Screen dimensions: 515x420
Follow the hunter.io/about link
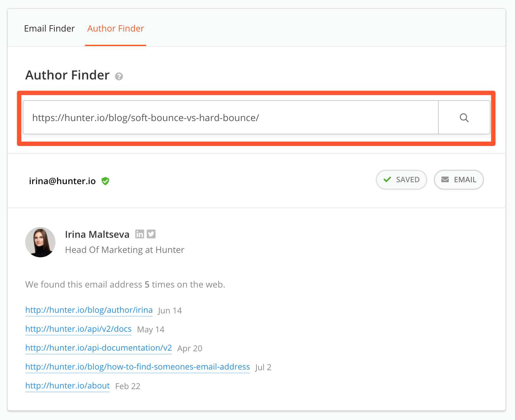[x=67, y=386]
